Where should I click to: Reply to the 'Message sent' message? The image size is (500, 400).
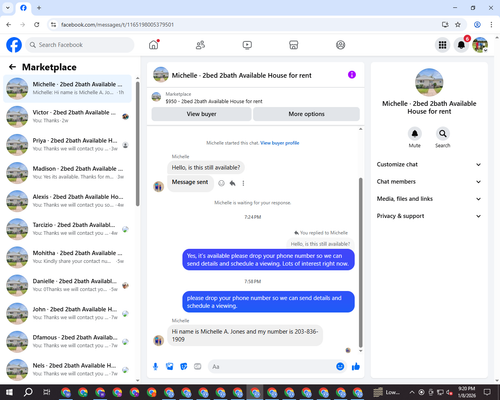(x=233, y=183)
